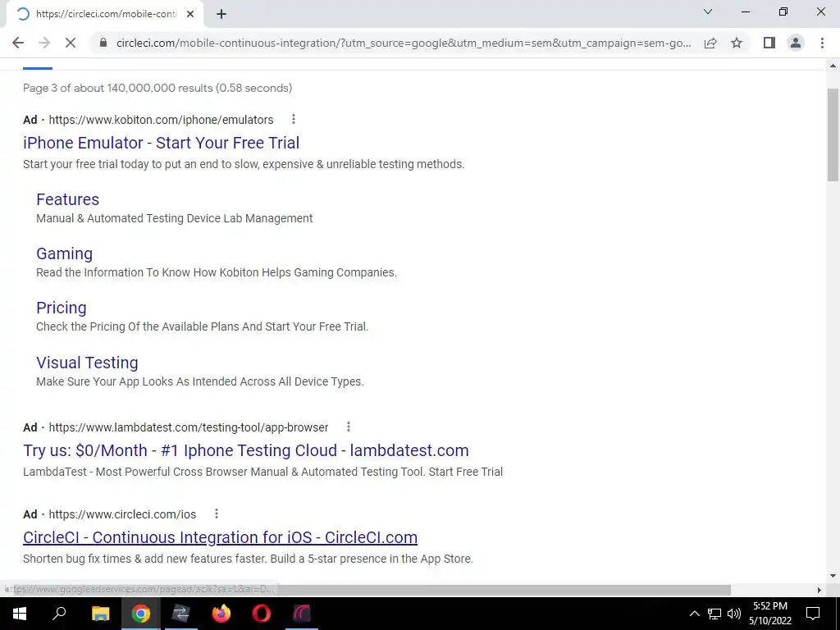The image size is (840, 630).
Task: Open Opera from the taskbar
Action: (262, 614)
